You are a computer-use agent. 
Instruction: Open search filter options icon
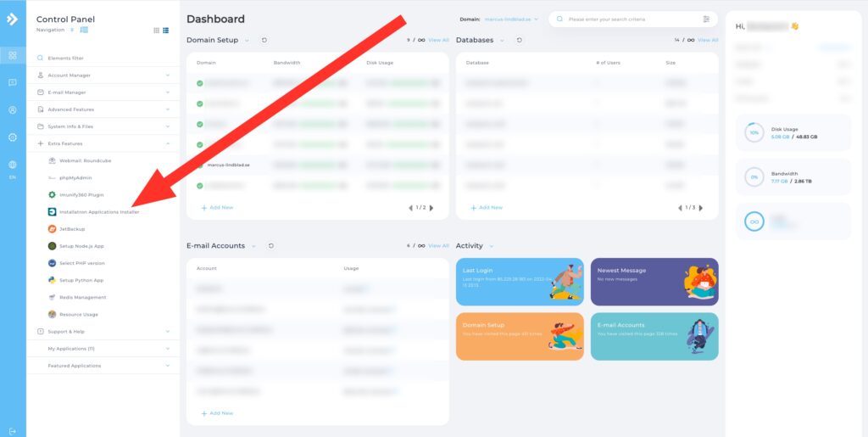[706, 19]
